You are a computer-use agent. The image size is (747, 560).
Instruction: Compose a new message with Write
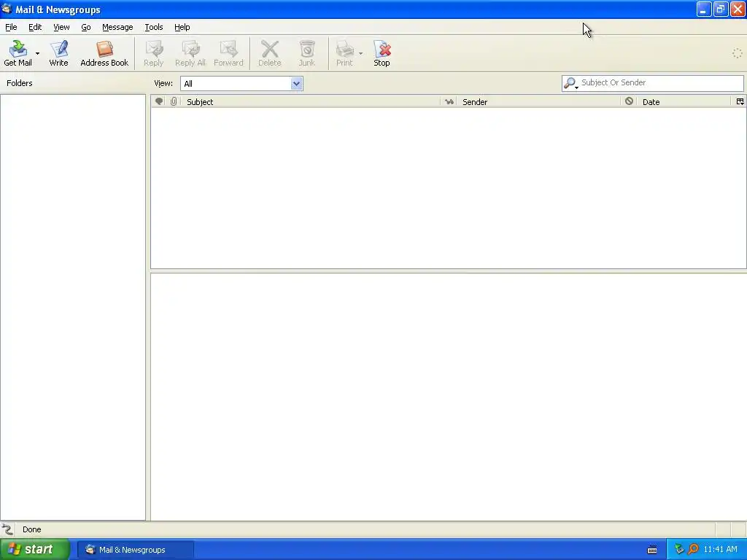tap(58, 52)
